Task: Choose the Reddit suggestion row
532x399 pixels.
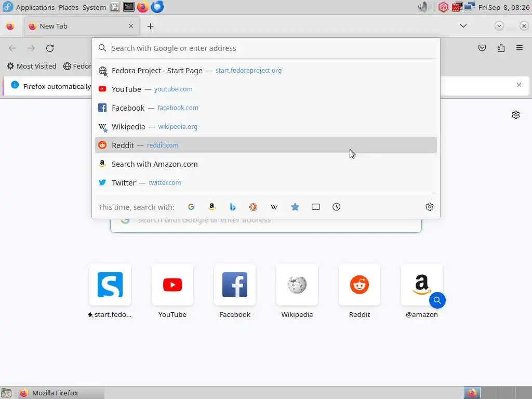Action: click(x=265, y=145)
